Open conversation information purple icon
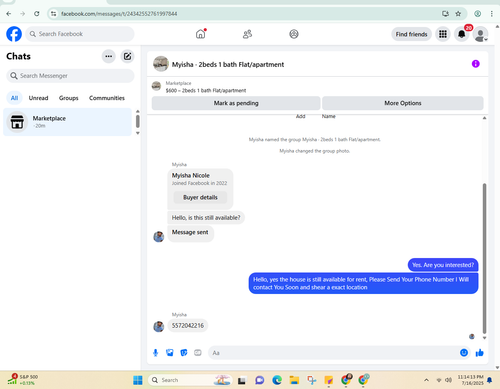Image resolution: width=500 pixels, height=389 pixels. click(475, 64)
